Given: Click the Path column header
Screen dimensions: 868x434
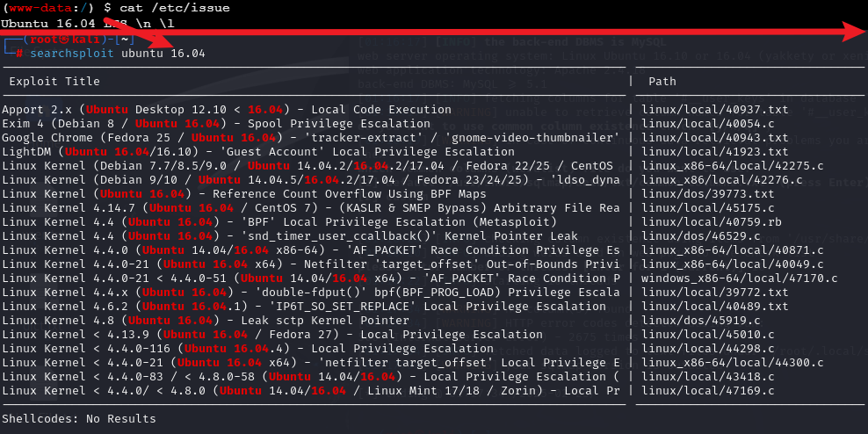Looking at the screenshot, I should 662,82.
